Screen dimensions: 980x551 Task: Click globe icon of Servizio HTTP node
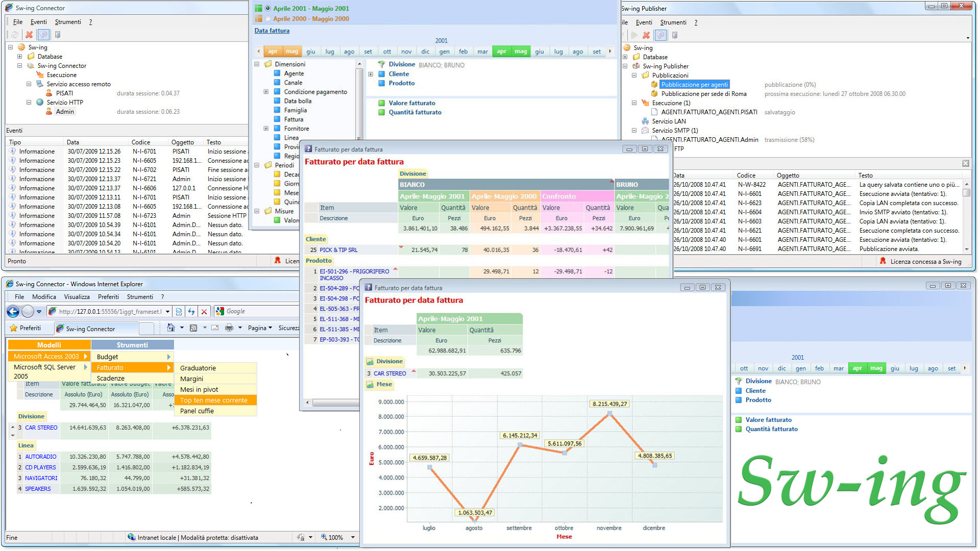(40, 102)
